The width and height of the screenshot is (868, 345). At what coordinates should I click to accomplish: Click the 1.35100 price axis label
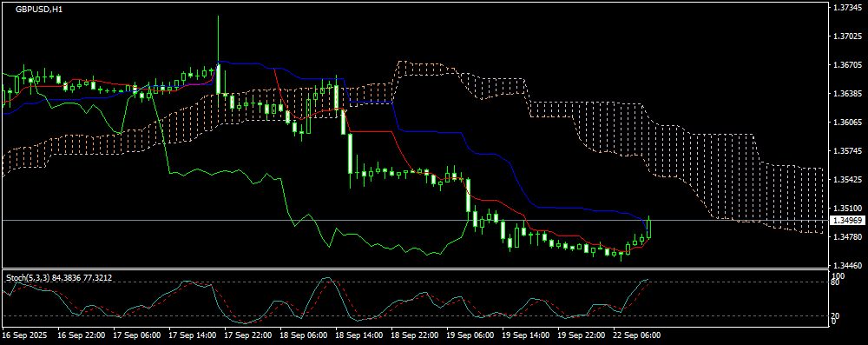847,209
